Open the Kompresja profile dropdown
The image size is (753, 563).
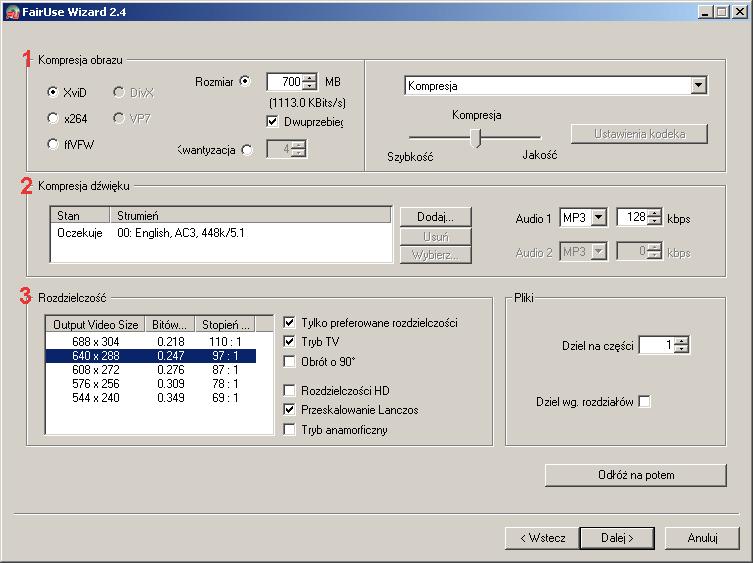[x=698, y=86]
